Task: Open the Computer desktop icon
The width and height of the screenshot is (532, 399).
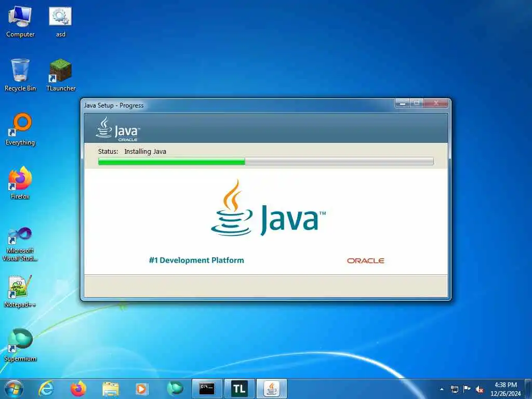Action: 20,21
